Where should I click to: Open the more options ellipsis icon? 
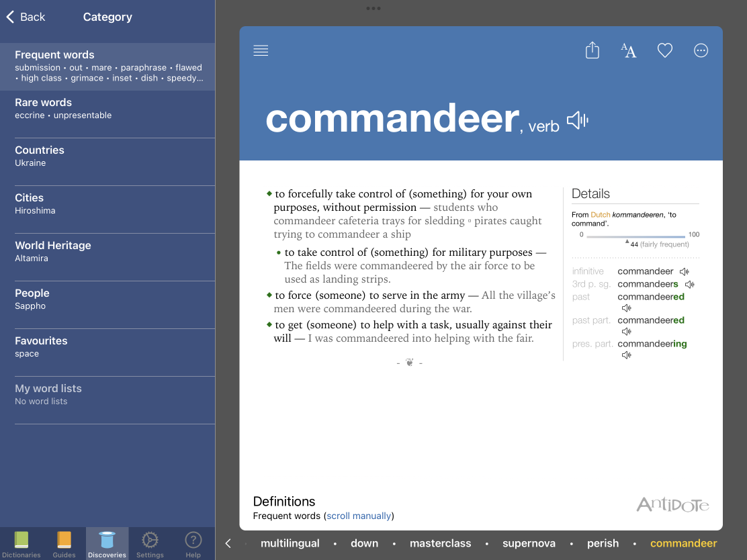coord(701,51)
